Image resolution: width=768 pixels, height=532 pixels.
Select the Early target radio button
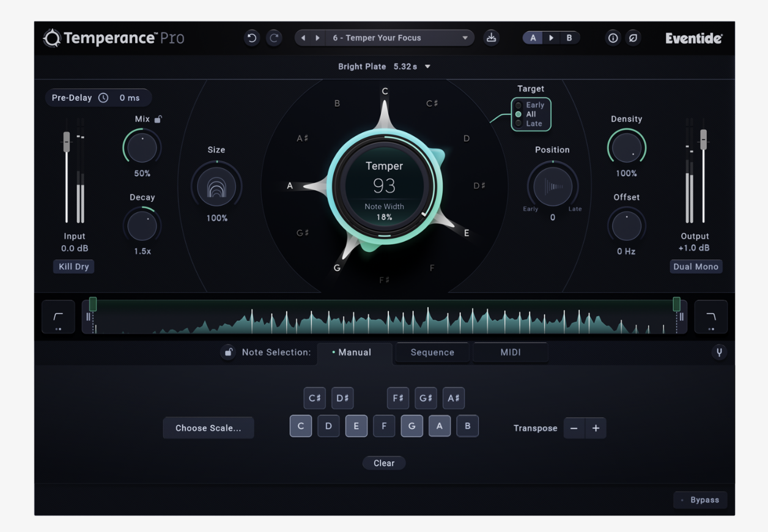point(519,105)
